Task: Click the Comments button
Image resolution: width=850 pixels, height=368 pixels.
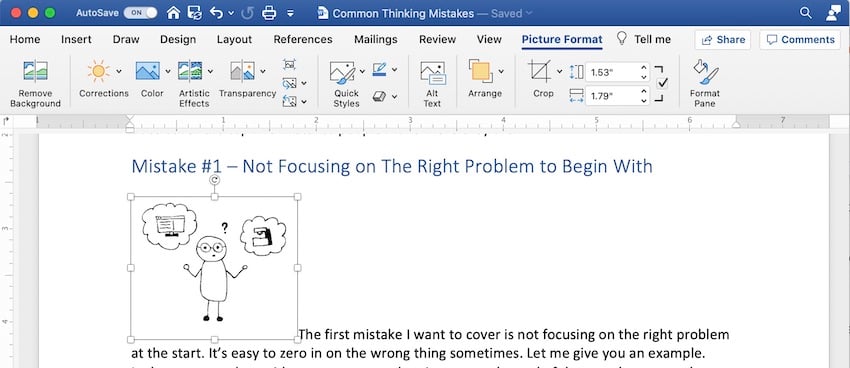Action: click(x=800, y=40)
